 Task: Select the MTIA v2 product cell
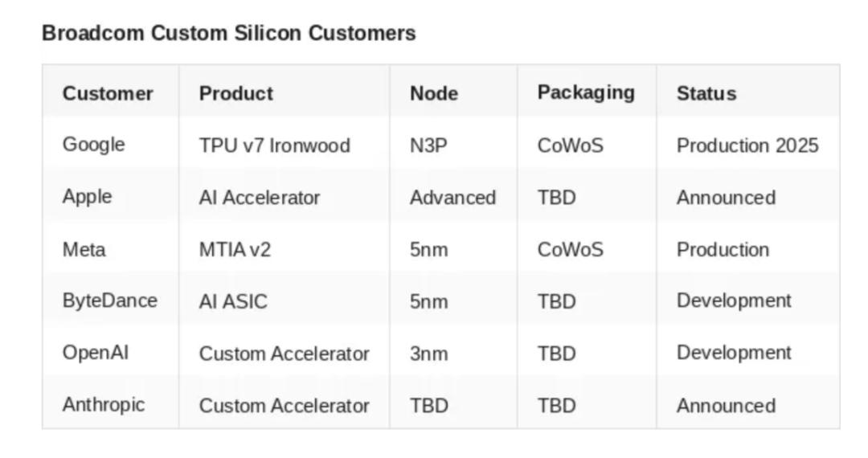pos(235,250)
